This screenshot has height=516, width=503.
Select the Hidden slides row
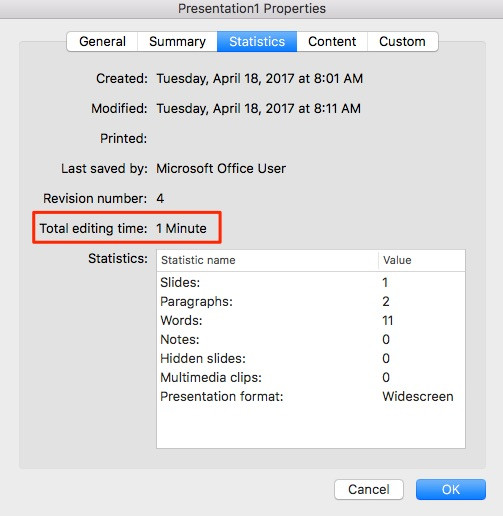click(311, 358)
